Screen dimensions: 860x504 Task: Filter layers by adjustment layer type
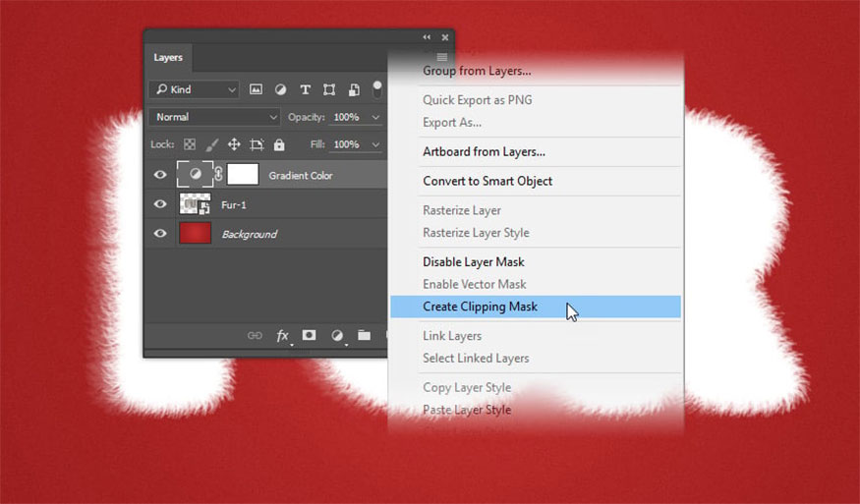click(280, 89)
